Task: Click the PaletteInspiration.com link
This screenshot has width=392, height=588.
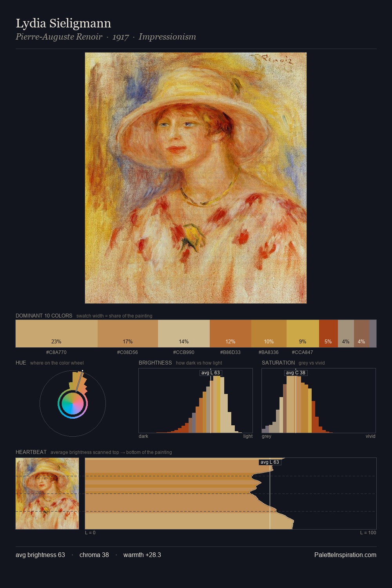Action: tap(345, 555)
